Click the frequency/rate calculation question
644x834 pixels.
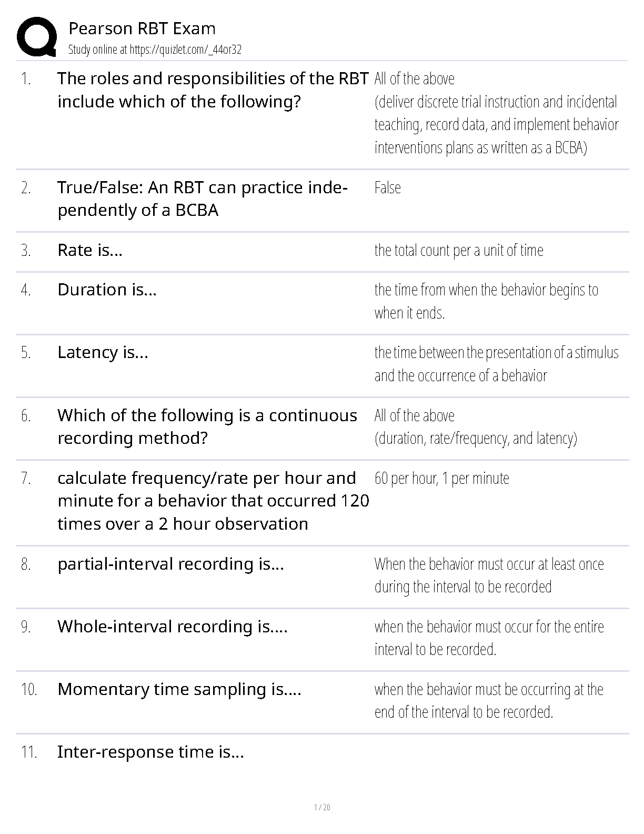point(214,501)
